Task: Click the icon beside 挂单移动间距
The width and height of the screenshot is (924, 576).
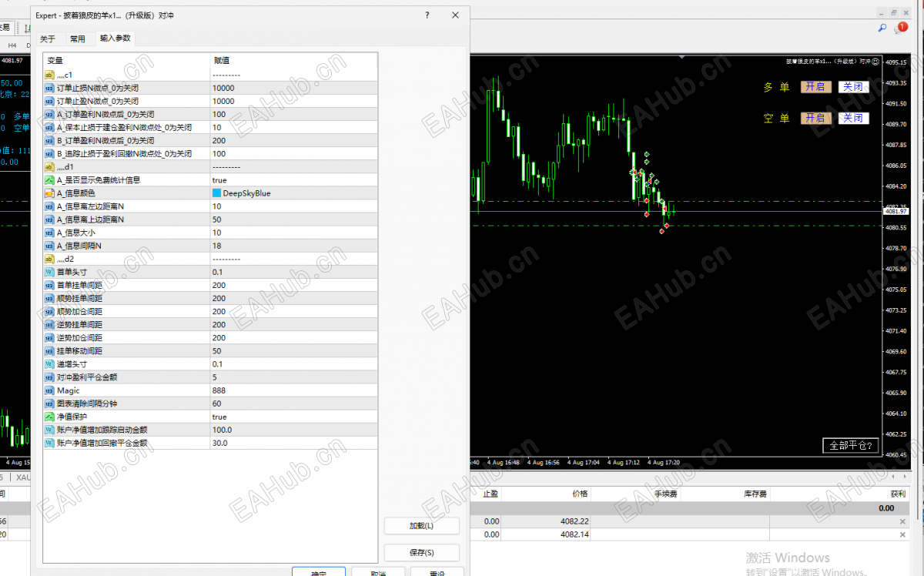Action: pos(49,350)
